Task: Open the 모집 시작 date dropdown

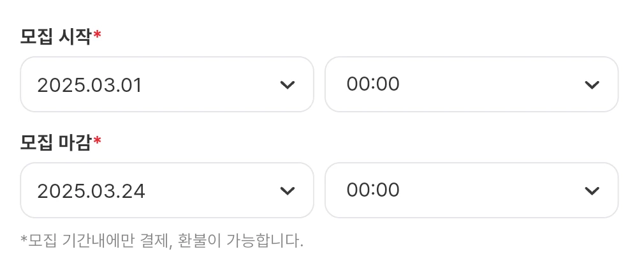Action: click(167, 84)
